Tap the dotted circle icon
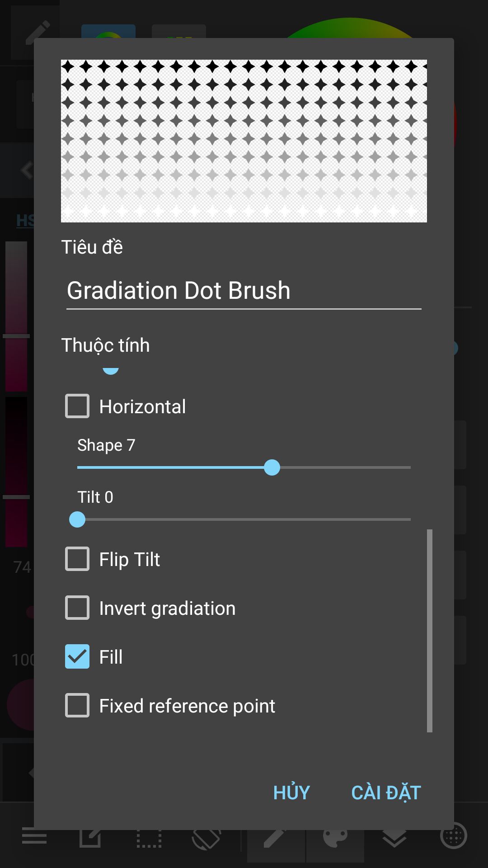The image size is (488, 868). tap(453, 835)
